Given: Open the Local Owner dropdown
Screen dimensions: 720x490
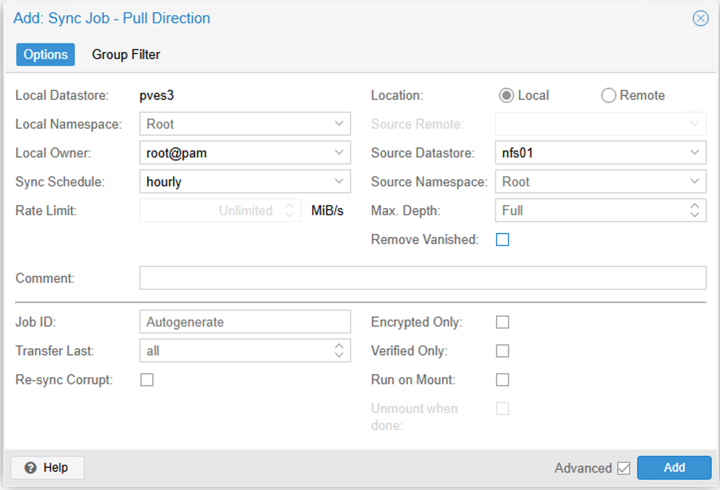Looking at the screenshot, I should 339,153.
